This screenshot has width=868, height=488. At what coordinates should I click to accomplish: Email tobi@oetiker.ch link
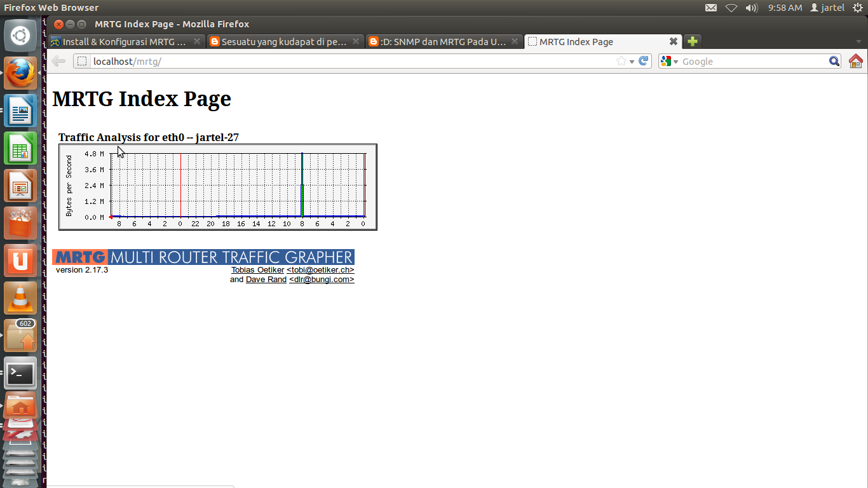point(320,270)
